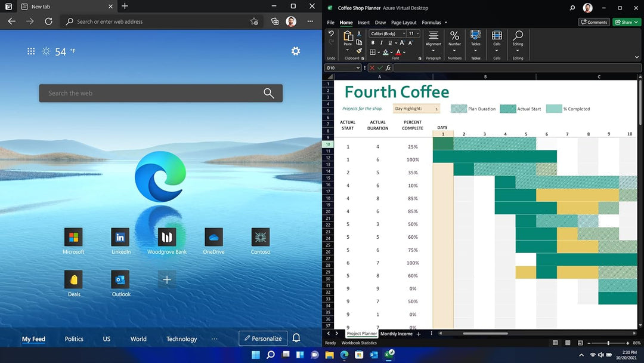The width and height of the screenshot is (644, 363).
Task: Expand the Share button dropdown arrow
Action: click(x=636, y=22)
